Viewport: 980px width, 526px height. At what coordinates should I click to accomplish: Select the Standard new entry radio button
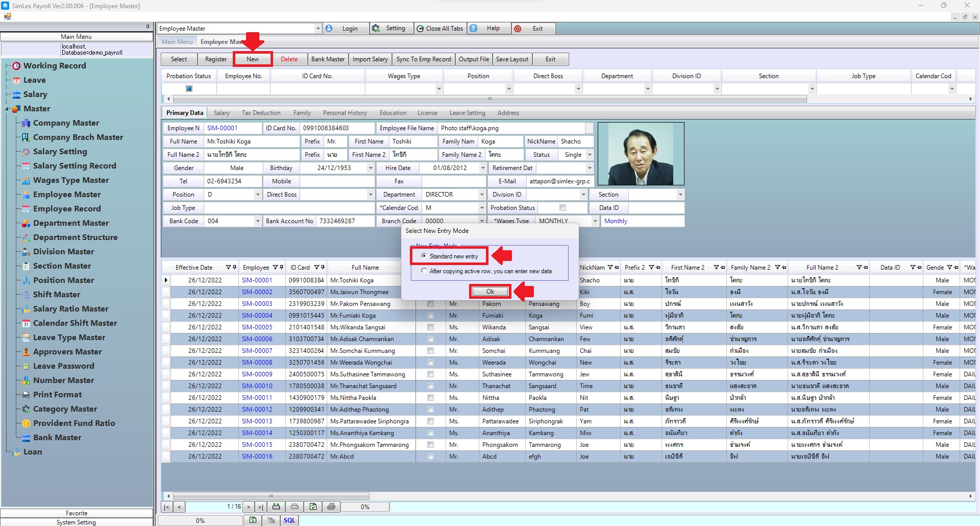coord(424,256)
